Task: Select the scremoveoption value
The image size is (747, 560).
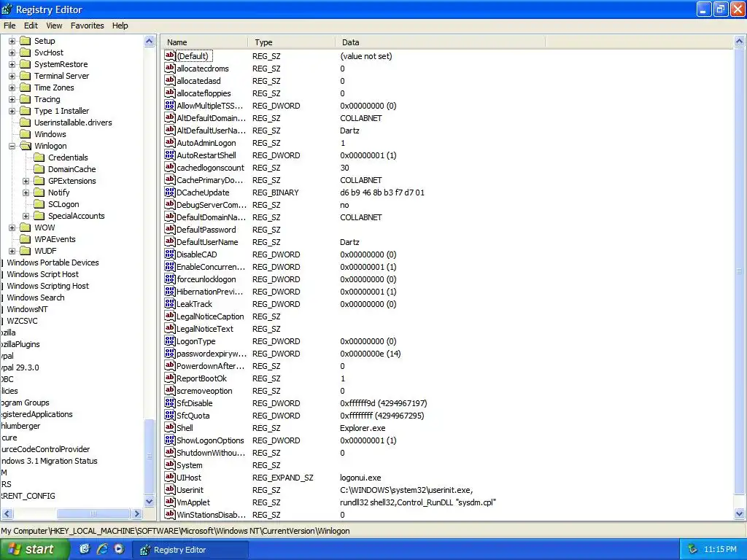Action: [204, 391]
